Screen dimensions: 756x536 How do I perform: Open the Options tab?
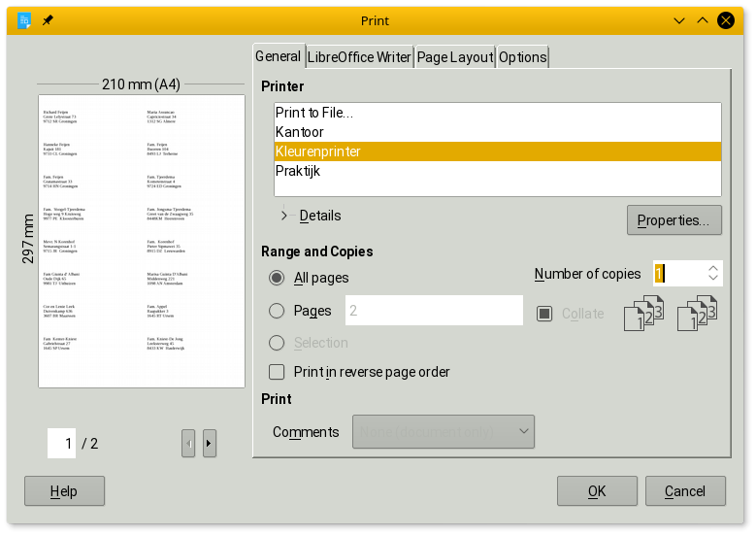point(523,57)
